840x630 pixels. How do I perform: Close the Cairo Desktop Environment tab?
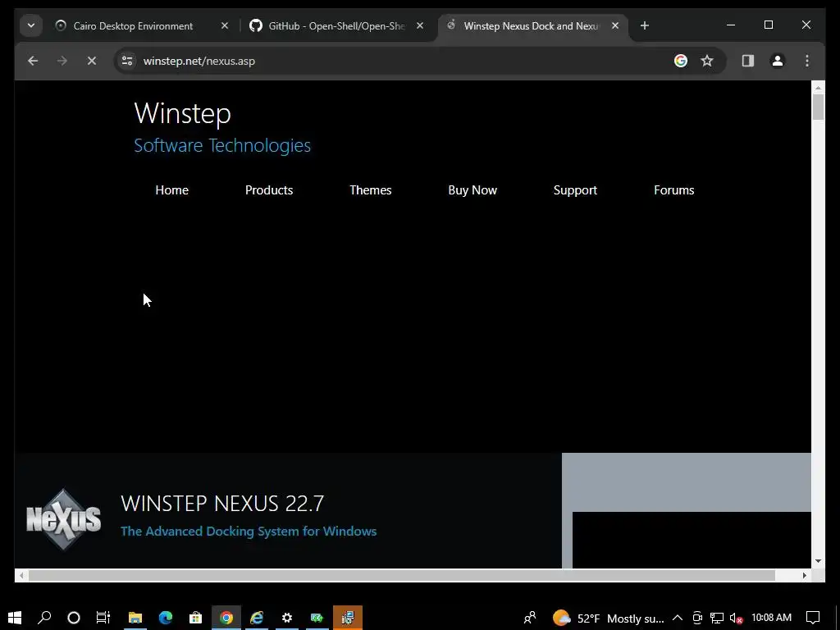[x=225, y=25]
